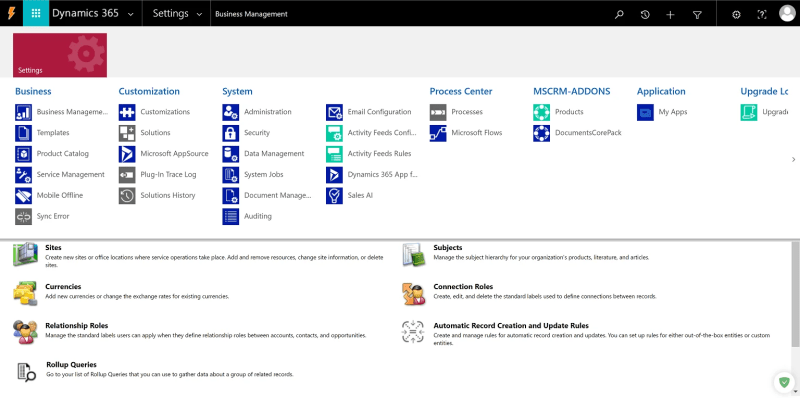This screenshot has height=398, width=800.
Task: Click the Upgrade Logs icon
Action: [748, 112]
